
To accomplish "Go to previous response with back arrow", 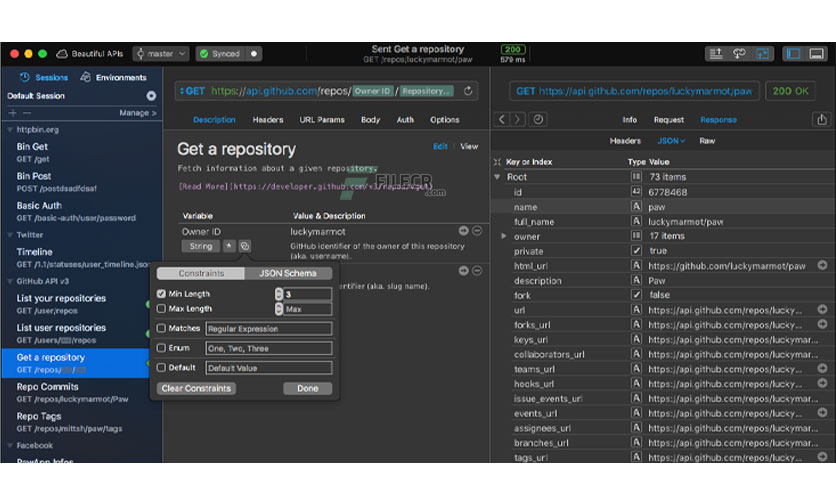I will click(x=502, y=120).
